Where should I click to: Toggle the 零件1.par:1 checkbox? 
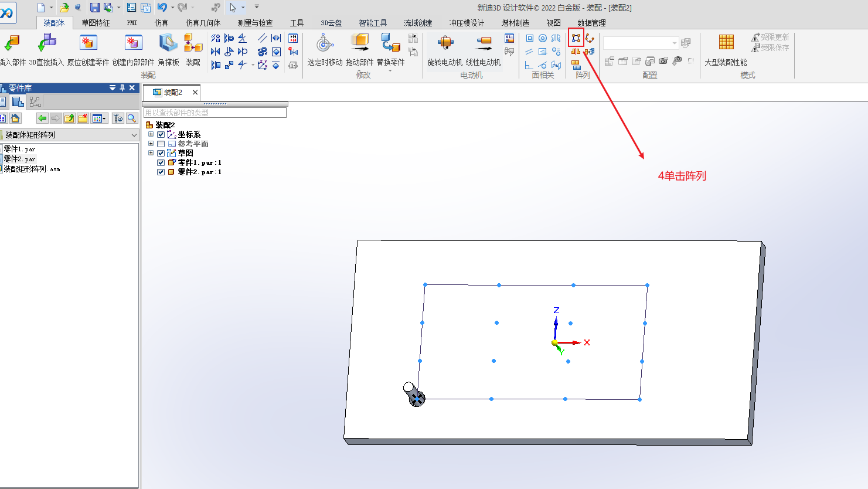(x=161, y=163)
